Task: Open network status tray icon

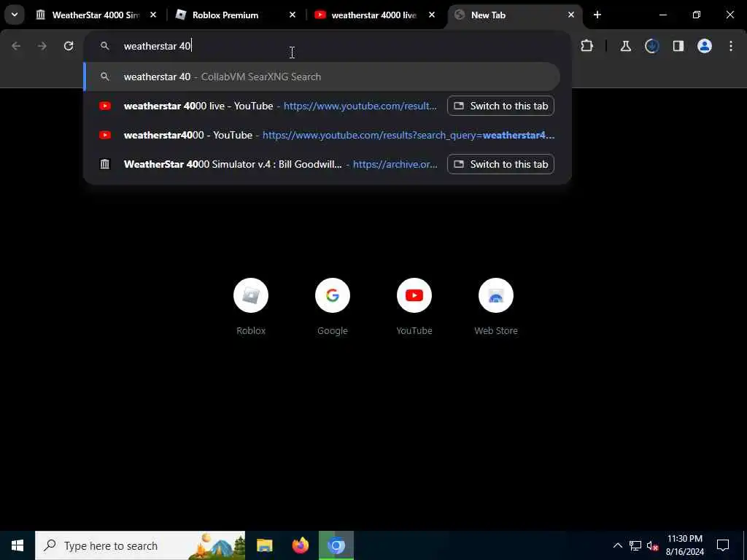Action: tap(635, 545)
